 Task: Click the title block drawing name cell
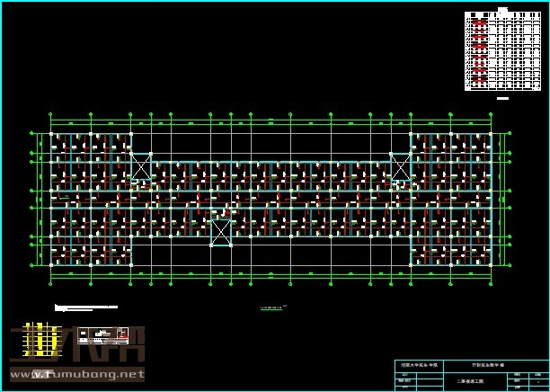475,381
